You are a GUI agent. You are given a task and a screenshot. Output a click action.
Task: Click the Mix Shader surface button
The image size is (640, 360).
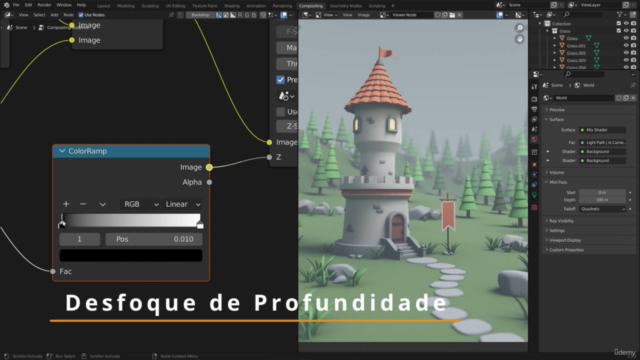pyautogui.click(x=602, y=130)
